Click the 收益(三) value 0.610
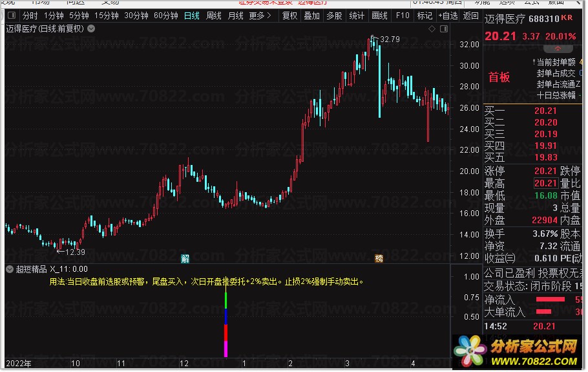 546,258
